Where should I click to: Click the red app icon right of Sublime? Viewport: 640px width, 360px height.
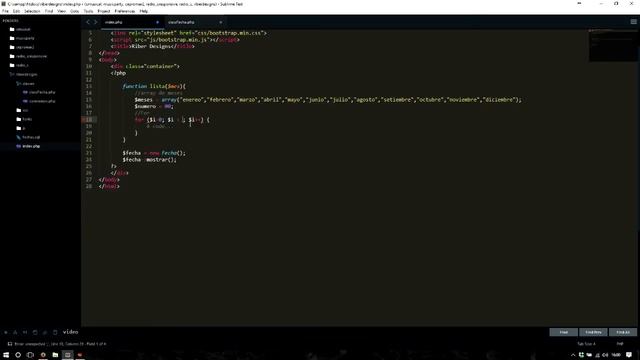coord(80,355)
